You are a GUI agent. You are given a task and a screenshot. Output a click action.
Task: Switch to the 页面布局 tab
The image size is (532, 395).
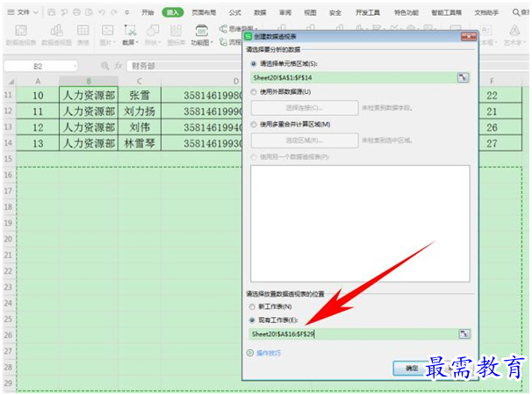click(x=204, y=12)
